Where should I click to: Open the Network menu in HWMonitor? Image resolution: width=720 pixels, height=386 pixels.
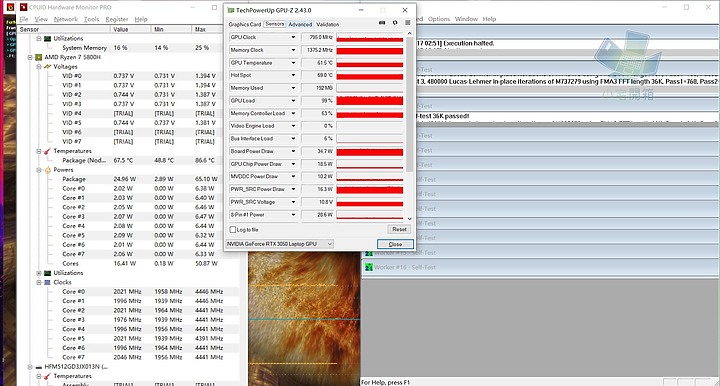coord(66,19)
